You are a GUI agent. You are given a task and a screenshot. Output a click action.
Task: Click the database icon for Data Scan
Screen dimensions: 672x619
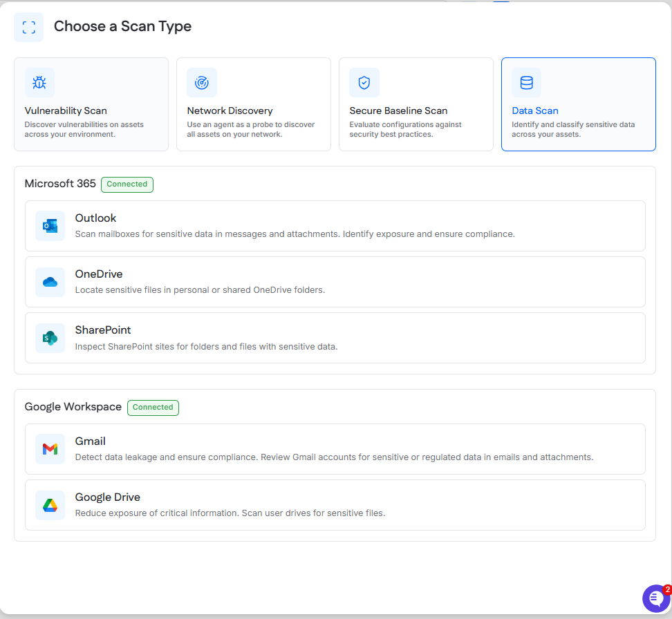point(527,83)
